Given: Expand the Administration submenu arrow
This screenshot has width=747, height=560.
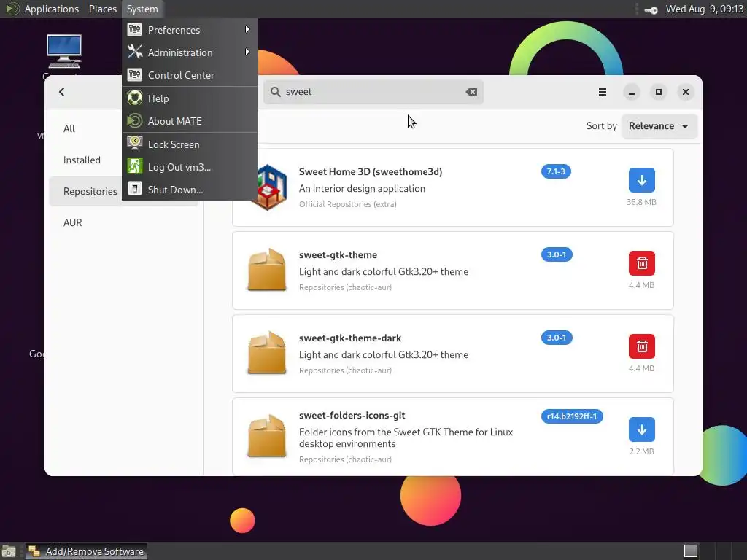Looking at the screenshot, I should coord(247,52).
